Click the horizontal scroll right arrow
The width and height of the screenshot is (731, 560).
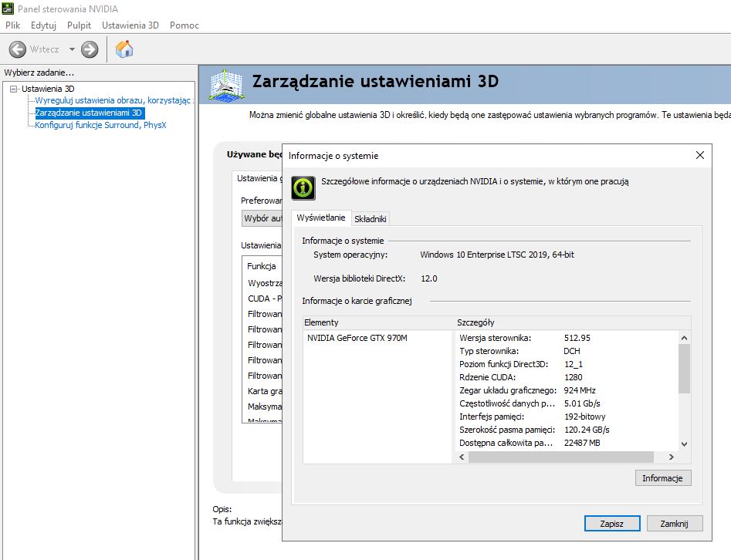coord(672,457)
